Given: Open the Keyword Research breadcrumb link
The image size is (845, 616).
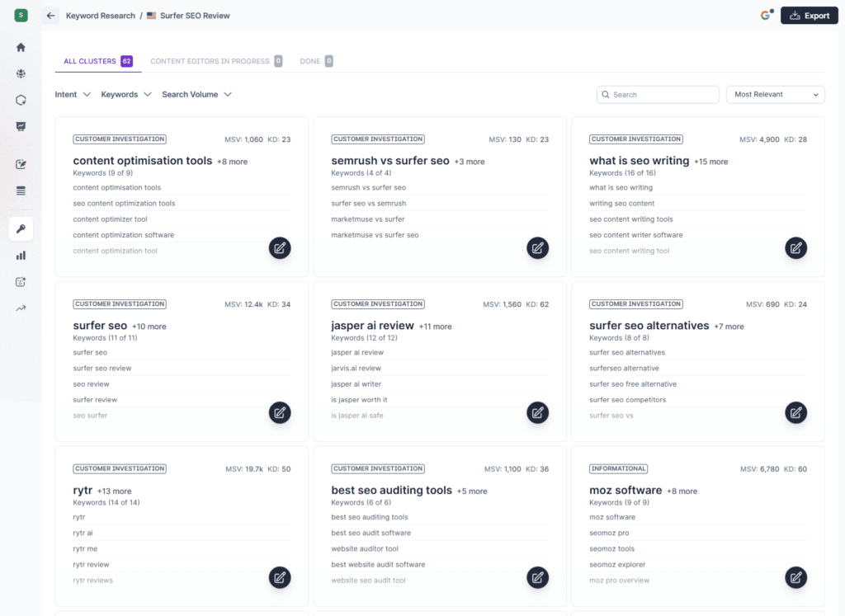Looking at the screenshot, I should point(98,15).
